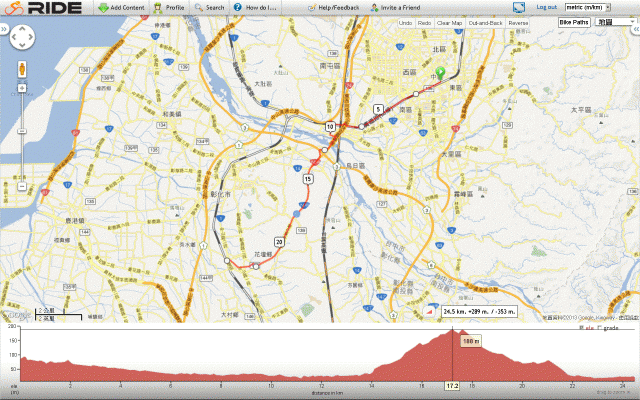Pan the map down

(22, 45)
